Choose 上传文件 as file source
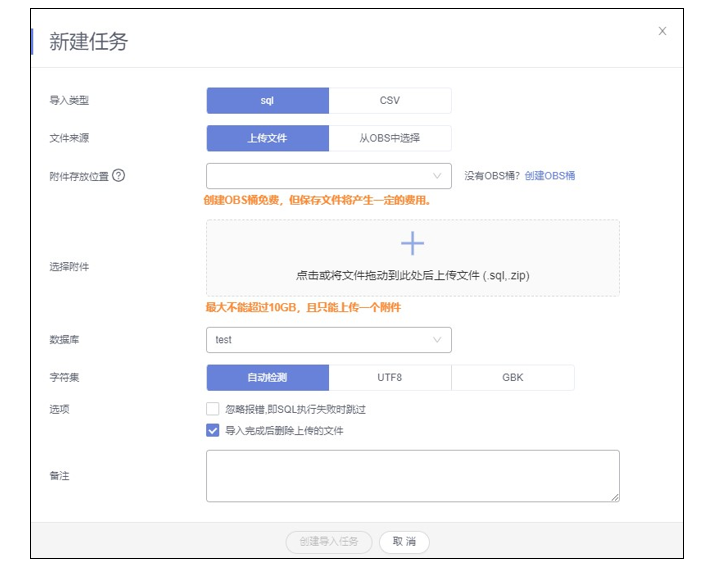713x561 pixels. tap(267, 138)
